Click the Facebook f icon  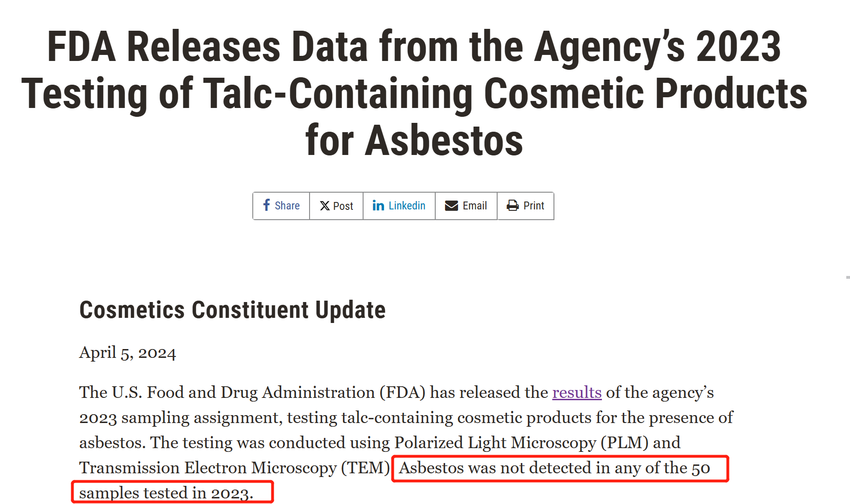coord(266,205)
